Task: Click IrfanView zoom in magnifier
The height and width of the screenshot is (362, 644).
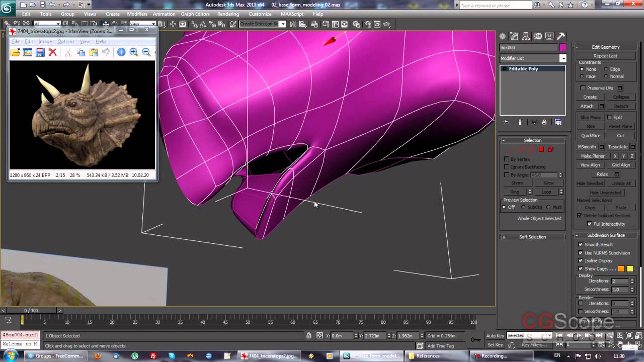Action: tap(134, 52)
